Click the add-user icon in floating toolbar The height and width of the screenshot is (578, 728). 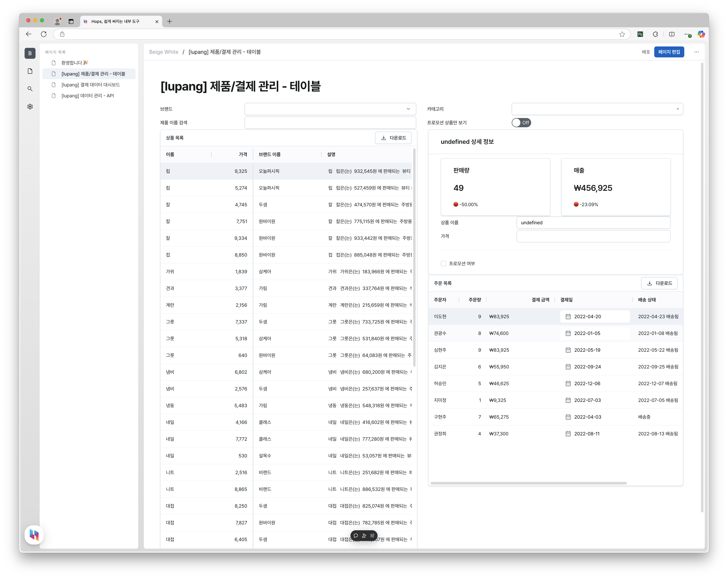[364, 535]
